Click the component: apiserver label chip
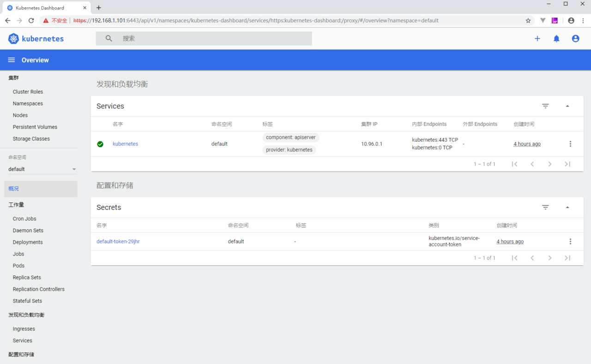The image size is (591, 364). coord(291,137)
